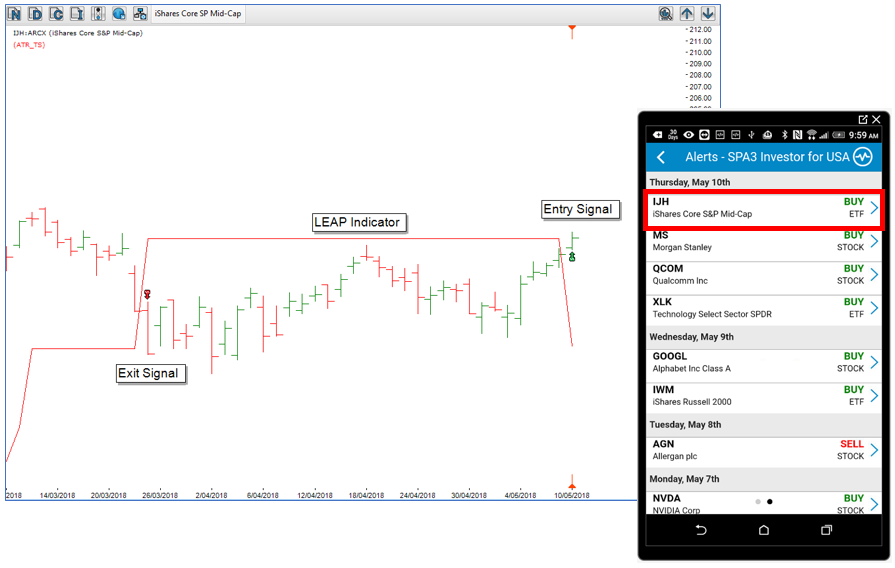Click the C chart toolbar icon
Screen dimensions: 895x568
[56, 14]
